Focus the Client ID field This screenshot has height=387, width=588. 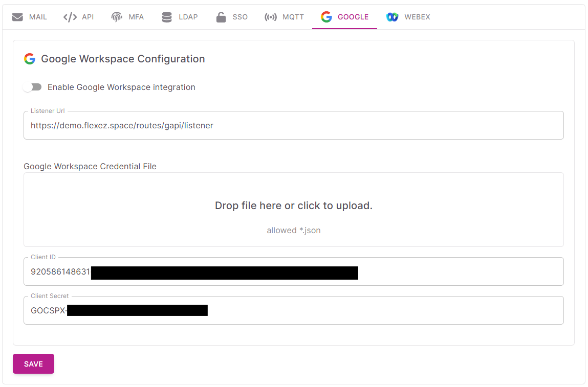click(x=294, y=271)
